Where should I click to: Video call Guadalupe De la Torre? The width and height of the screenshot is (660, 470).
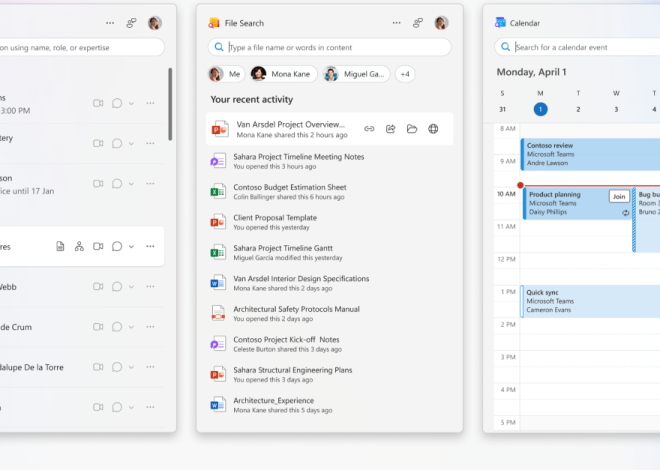tap(98, 367)
